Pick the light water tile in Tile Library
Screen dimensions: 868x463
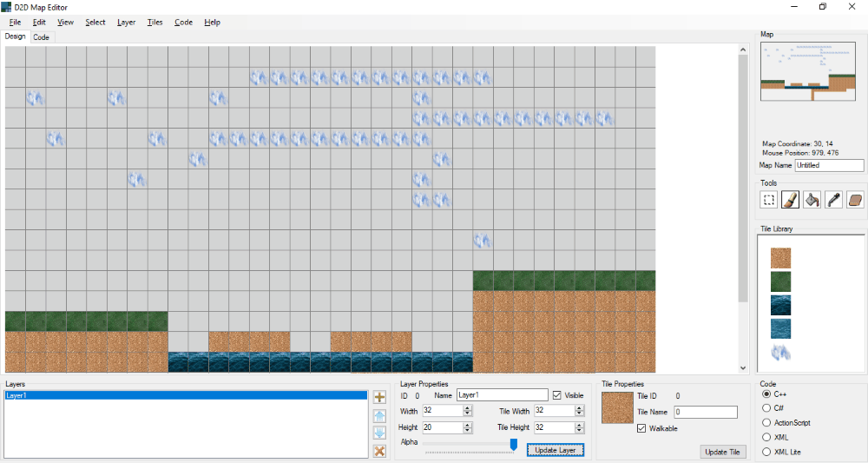point(780,328)
